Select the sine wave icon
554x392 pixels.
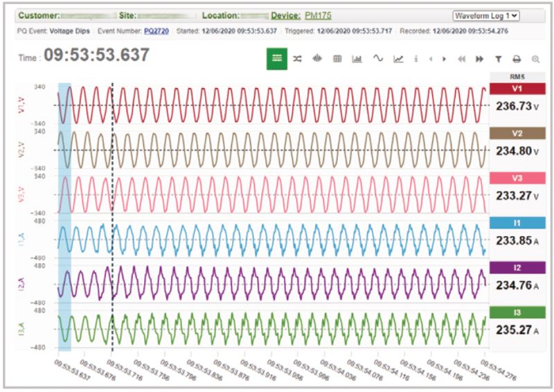[378, 60]
